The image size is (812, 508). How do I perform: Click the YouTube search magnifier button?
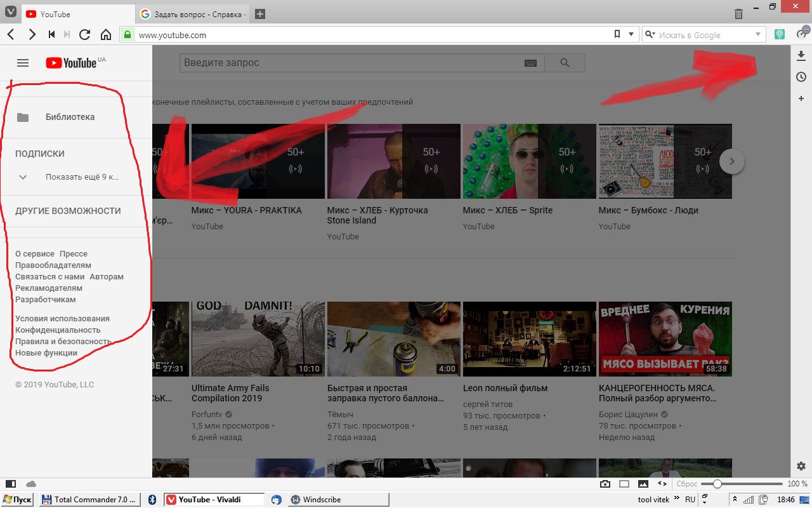(565, 63)
